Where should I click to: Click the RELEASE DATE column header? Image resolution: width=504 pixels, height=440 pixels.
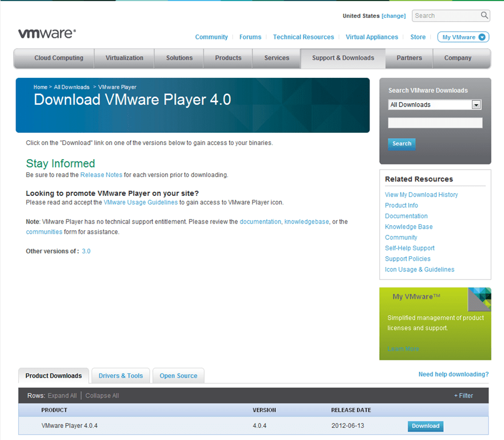(x=351, y=410)
